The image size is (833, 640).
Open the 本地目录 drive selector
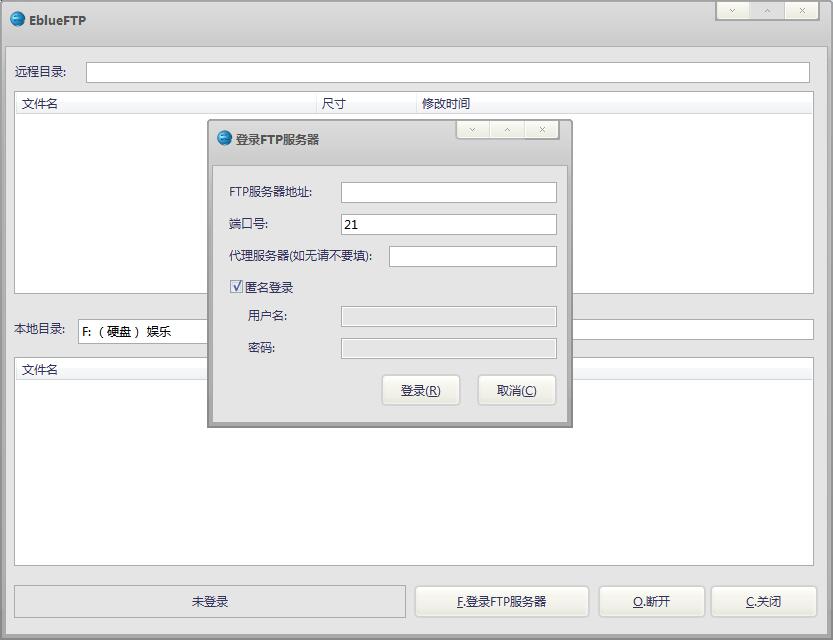point(140,331)
